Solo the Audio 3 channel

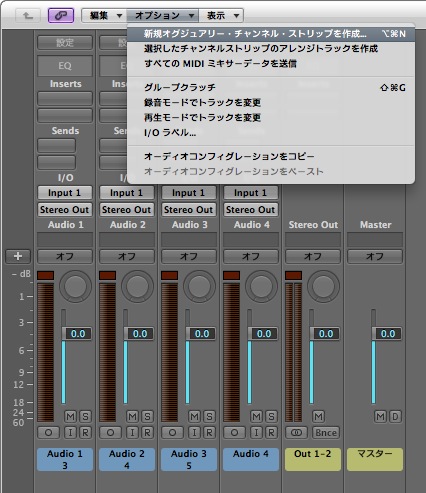pos(209,416)
